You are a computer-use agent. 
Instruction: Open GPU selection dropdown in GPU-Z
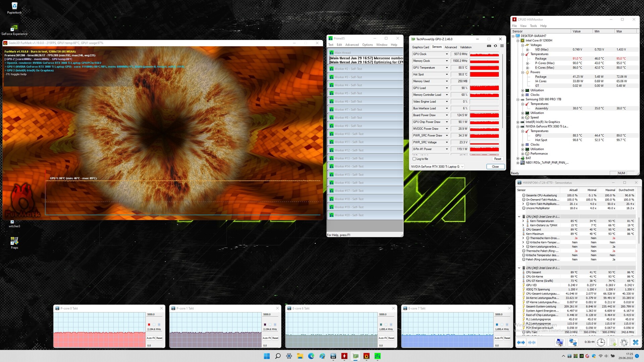click(462, 167)
